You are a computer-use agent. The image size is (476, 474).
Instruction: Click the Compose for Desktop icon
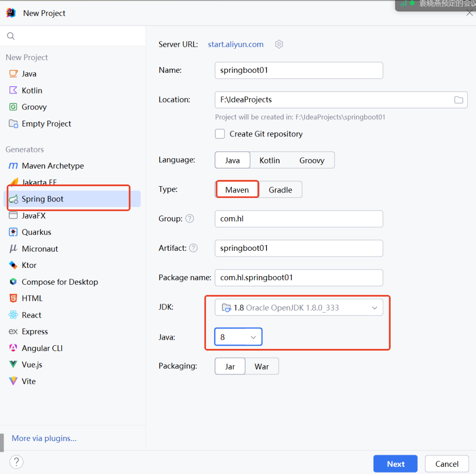[14, 282]
